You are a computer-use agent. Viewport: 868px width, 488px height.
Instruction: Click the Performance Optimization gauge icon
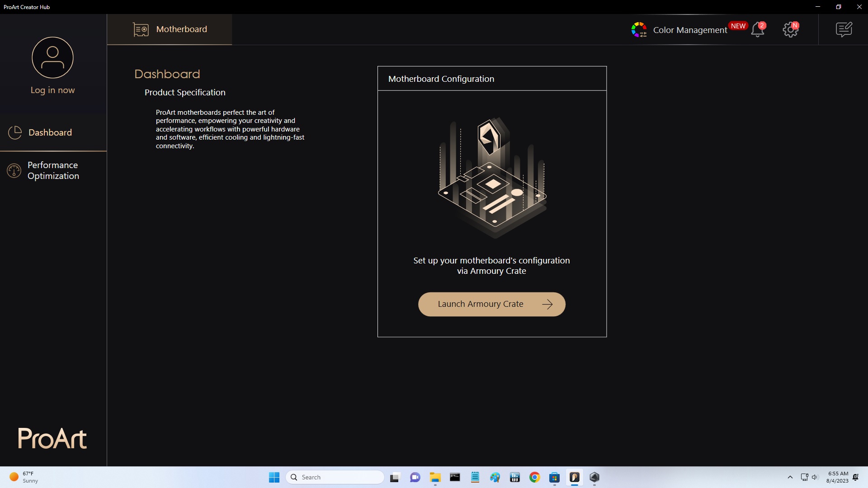(14, 171)
